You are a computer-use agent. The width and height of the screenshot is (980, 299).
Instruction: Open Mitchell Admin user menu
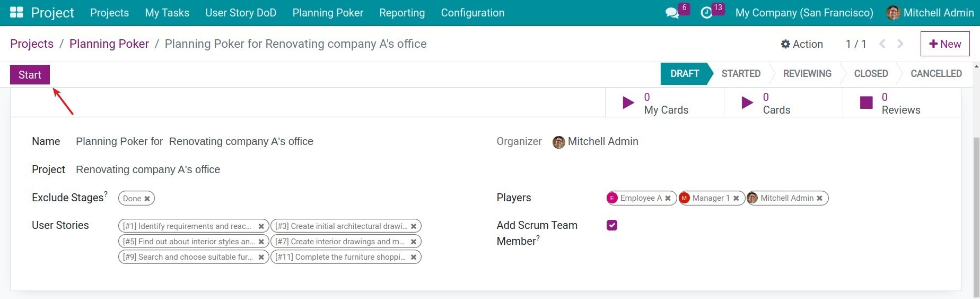(930, 13)
